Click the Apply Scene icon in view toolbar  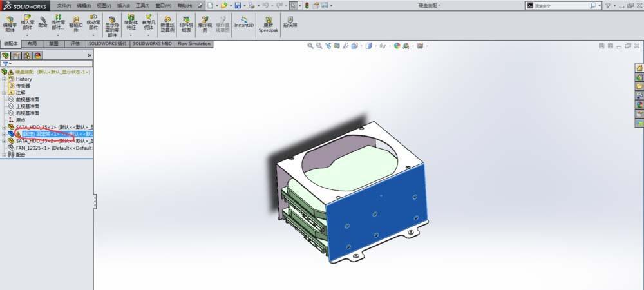coord(406,46)
